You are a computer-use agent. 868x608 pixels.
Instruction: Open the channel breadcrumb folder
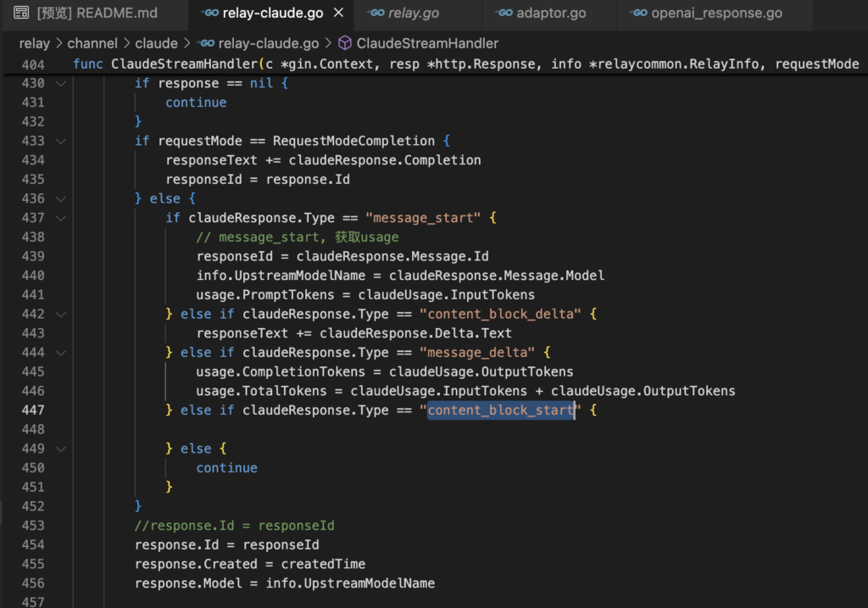point(92,43)
